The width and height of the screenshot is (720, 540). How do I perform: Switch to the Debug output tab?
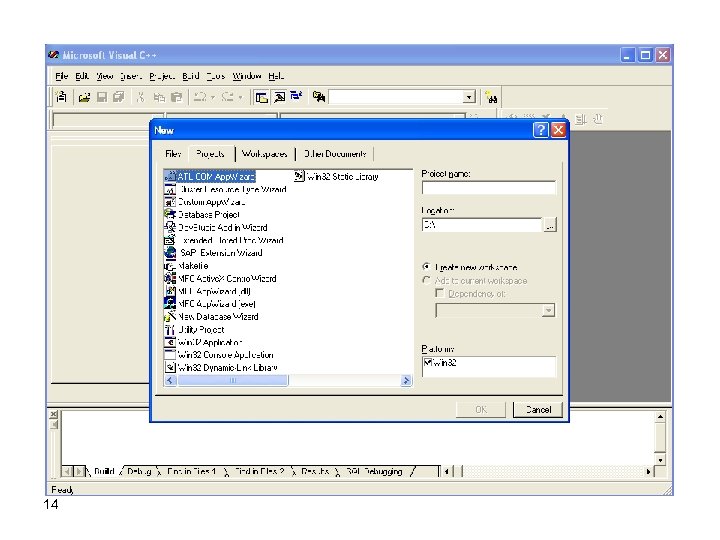click(x=139, y=472)
